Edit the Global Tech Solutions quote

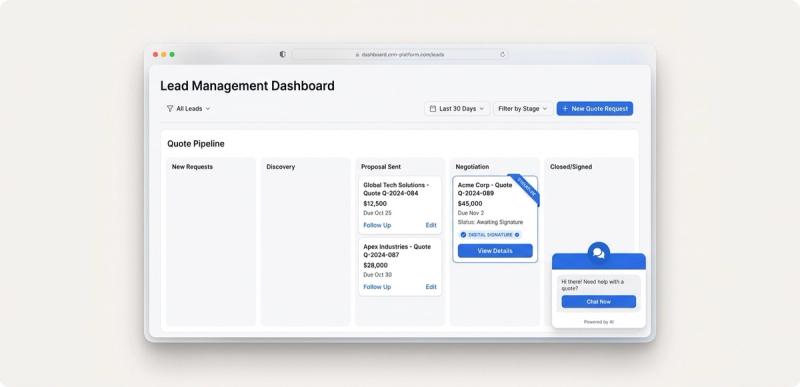tap(431, 225)
